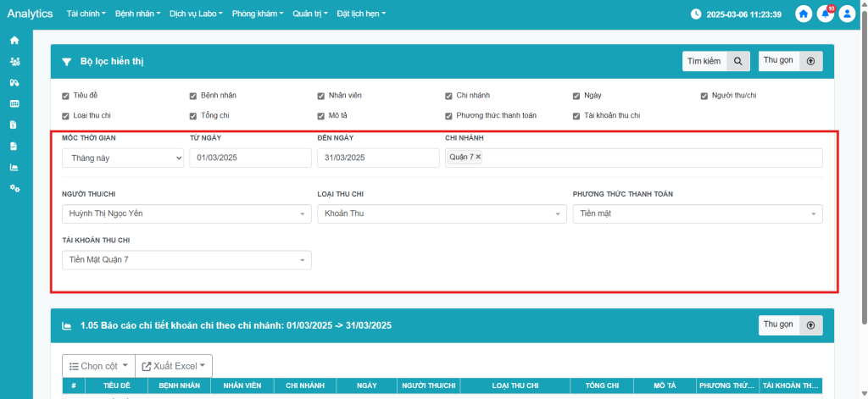Click the round home icon in top-right header
Viewport: 868px width, 399px height.
tap(804, 14)
